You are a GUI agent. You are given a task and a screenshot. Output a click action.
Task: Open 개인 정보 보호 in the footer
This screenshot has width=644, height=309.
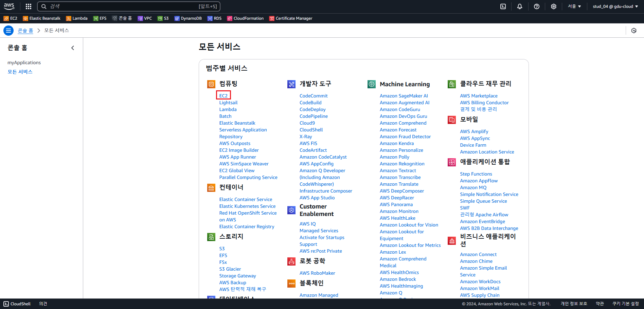pyautogui.click(x=574, y=304)
